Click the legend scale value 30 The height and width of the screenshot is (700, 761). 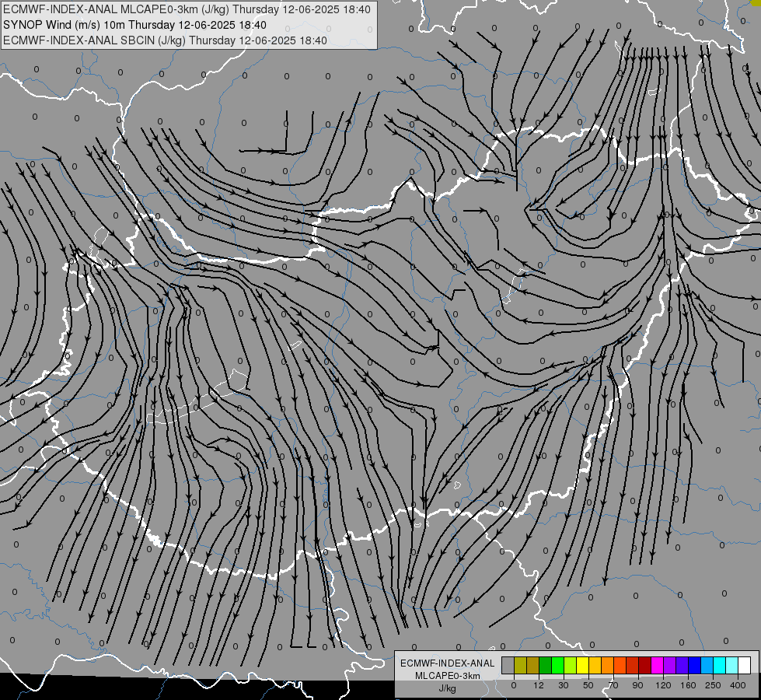pyautogui.click(x=564, y=685)
